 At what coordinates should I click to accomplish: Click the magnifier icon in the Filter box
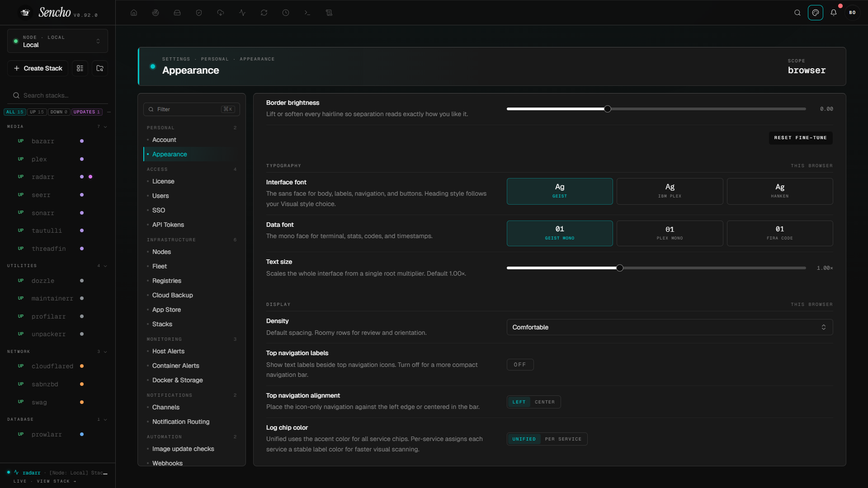click(x=151, y=109)
